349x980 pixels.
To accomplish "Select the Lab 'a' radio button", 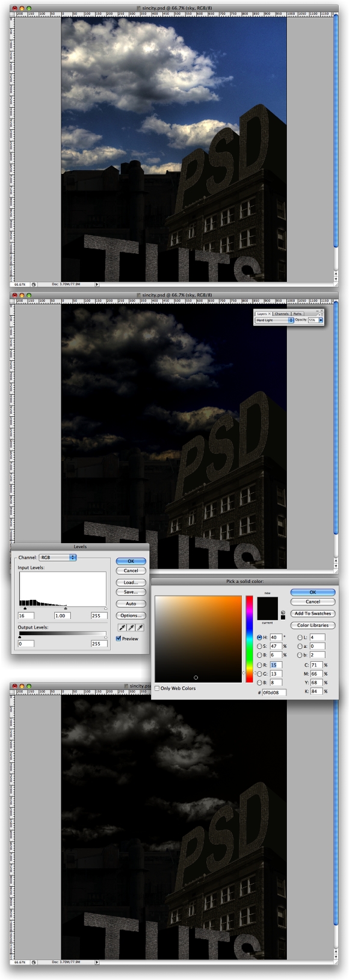I will 300,646.
